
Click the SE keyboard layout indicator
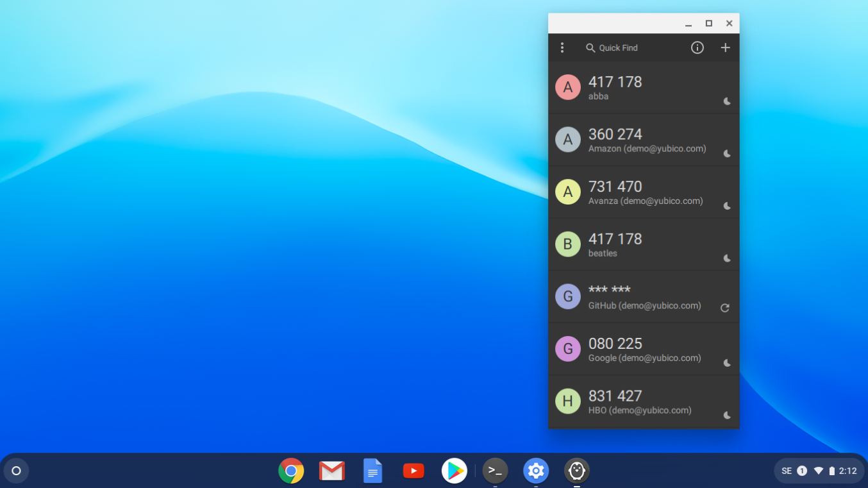pyautogui.click(x=787, y=471)
